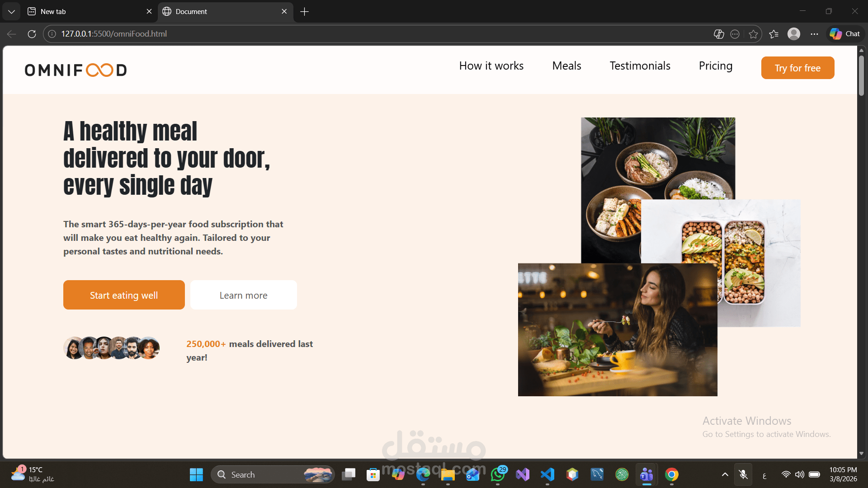Expand hidden icons in the system tray
This screenshot has height=488, width=868.
click(x=725, y=474)
